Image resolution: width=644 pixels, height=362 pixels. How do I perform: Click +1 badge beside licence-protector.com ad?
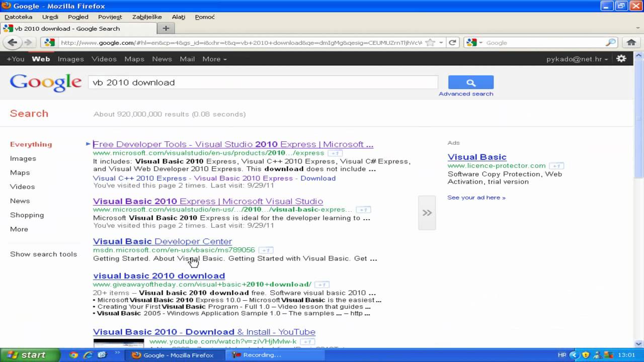[x=556, y=166]
